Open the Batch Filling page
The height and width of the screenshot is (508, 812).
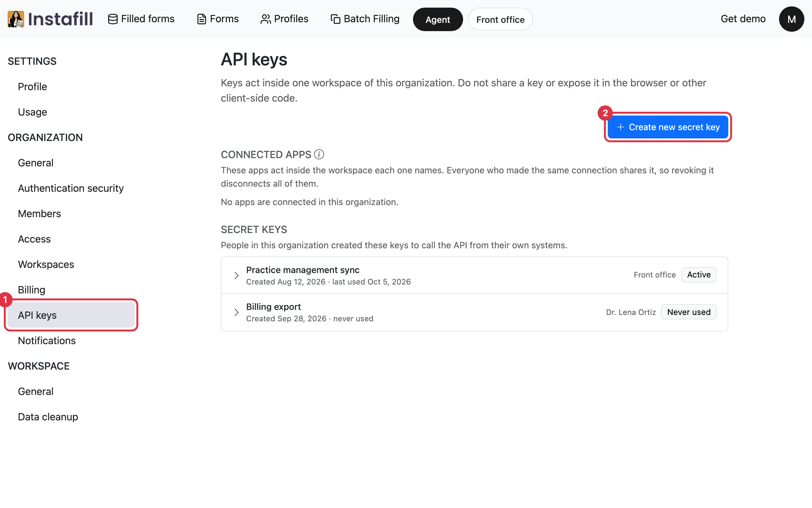pyautogui.click(x=365, y=19)
